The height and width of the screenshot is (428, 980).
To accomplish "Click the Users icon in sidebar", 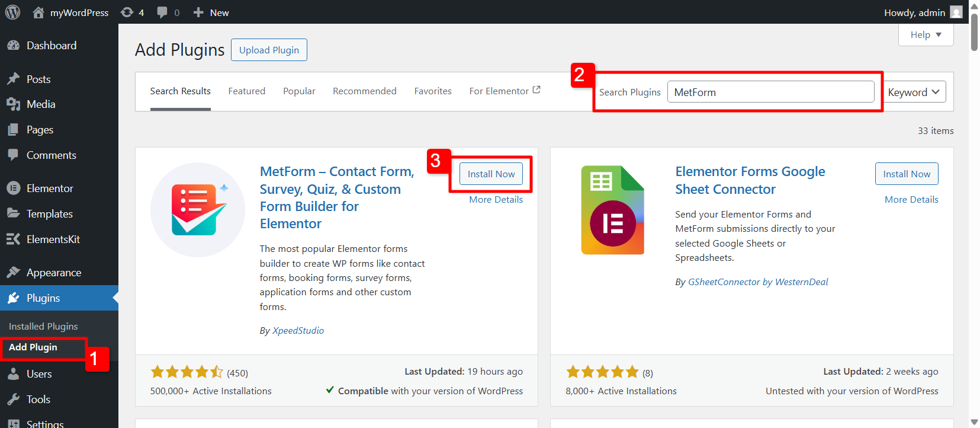I will 13,373.
